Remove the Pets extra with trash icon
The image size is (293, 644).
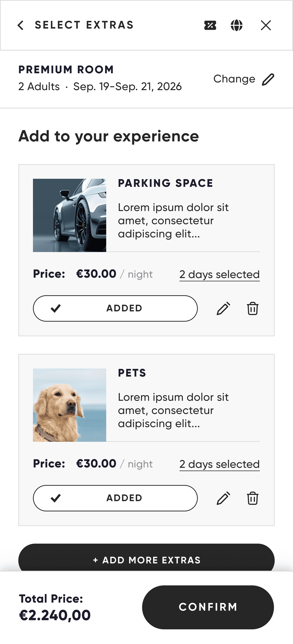tap(253, 498)
